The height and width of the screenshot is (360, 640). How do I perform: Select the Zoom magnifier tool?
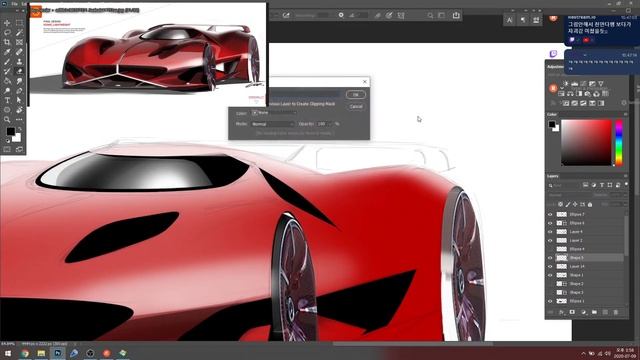7,120
